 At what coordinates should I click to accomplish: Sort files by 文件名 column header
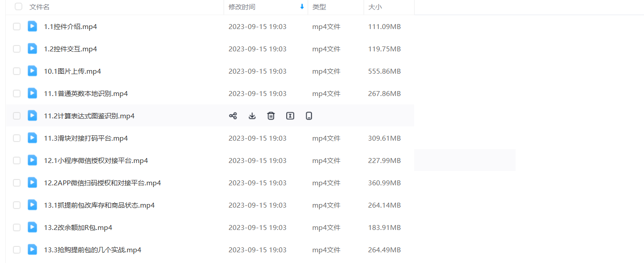39,7
